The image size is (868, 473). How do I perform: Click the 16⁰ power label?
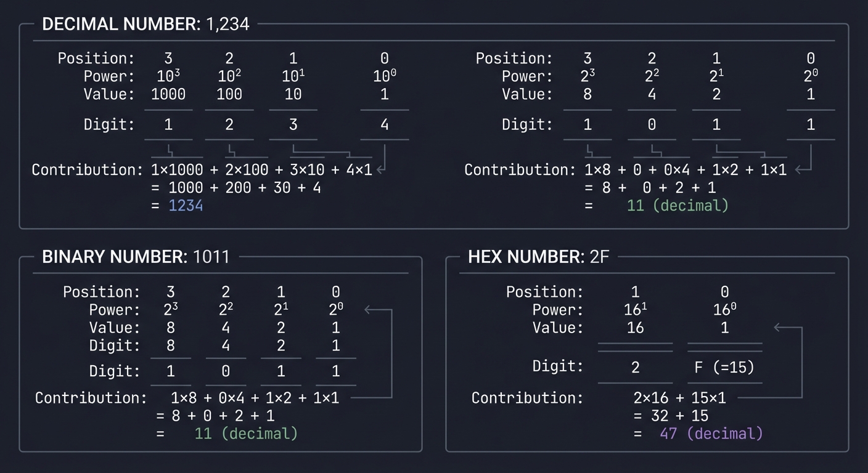pos(724,310)
